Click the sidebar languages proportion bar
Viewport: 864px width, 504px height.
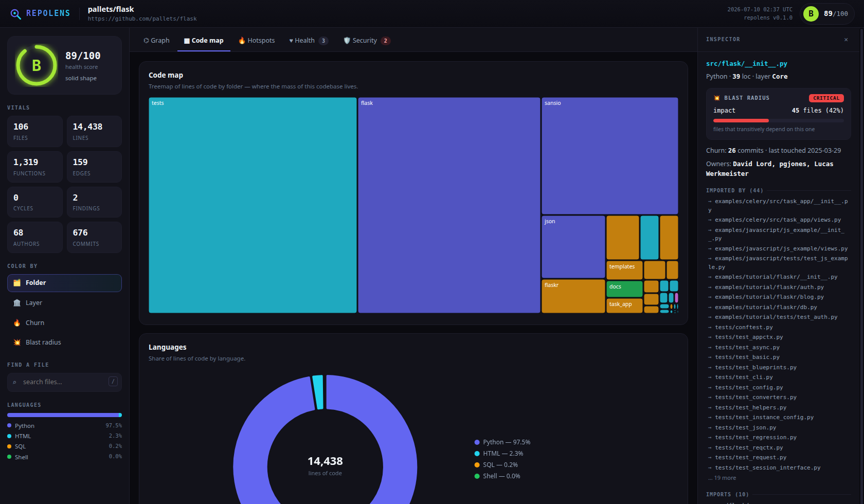tap(64, 415)
